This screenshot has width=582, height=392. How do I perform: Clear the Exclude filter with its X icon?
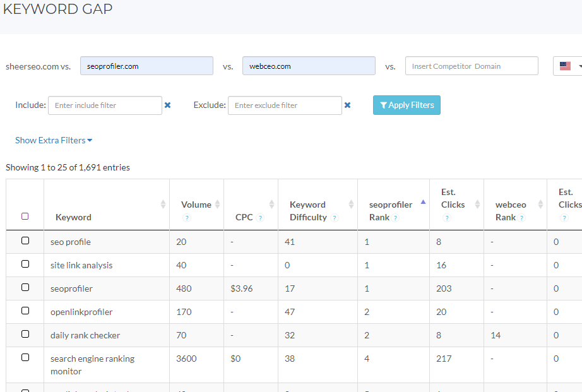pyautogui.click(x=347, y=105)
